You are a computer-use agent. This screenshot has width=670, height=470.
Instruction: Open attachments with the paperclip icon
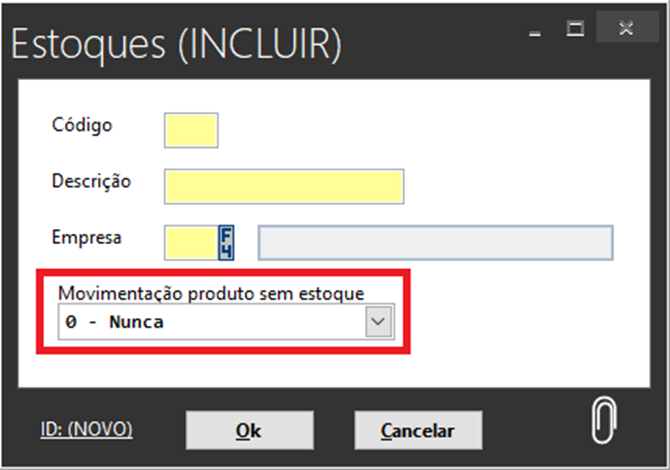pyautogui.click(x=605, y=420)
